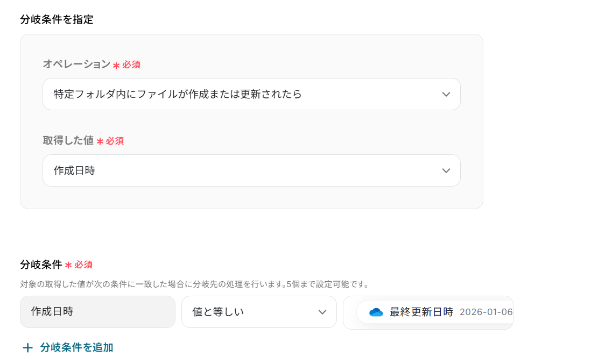591x364 pixels.
Task: Click the plus icon beside 分岐条件を追加
Action: 27,348
